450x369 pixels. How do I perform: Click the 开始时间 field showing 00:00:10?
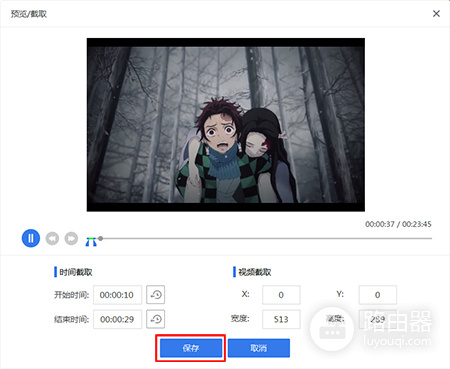pyautogui.click(x=117, y=295)
